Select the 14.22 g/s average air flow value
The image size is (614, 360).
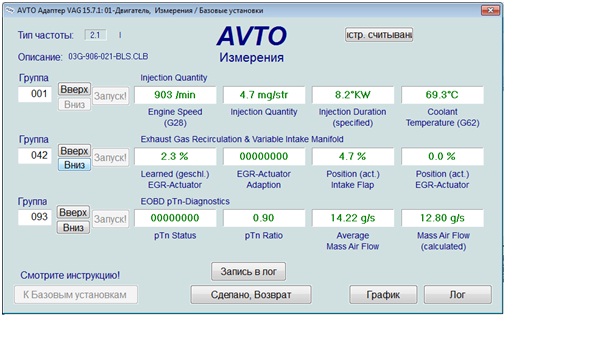[x=353, y=218]
